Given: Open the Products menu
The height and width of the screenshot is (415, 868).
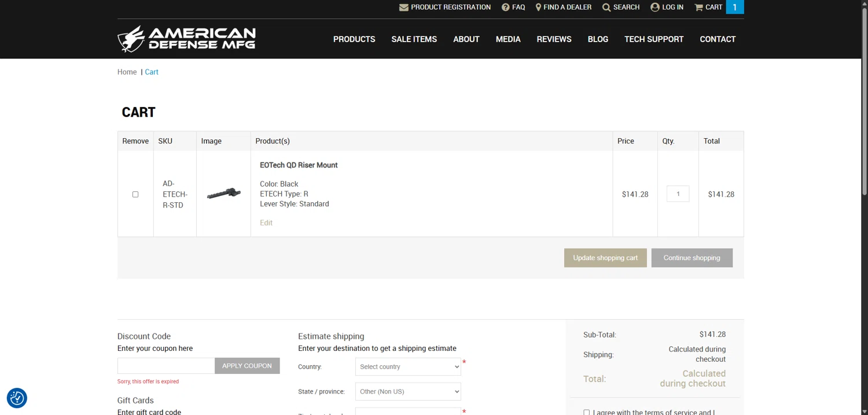Looking at the screenshot, I should [x=354, y=39].
